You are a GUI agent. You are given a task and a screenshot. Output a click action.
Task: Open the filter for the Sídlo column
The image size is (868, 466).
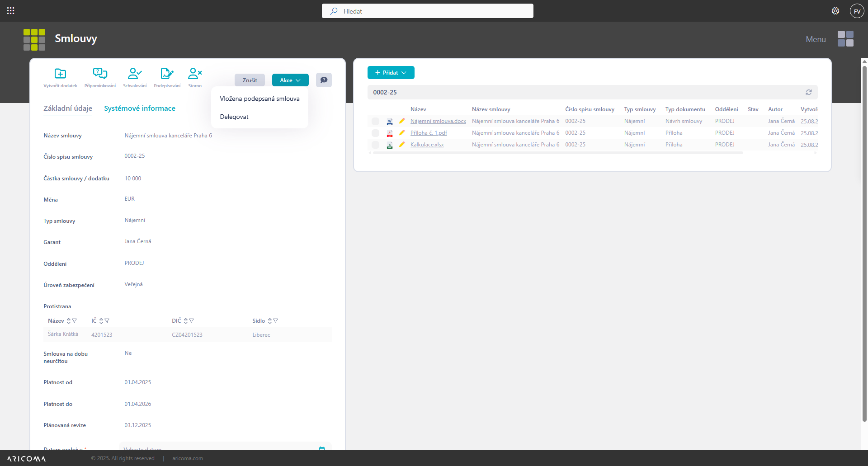276,321
